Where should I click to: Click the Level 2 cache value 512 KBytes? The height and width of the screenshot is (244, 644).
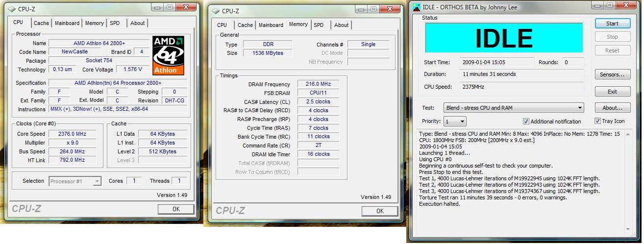pyautogui.click(x=163, y=151)
